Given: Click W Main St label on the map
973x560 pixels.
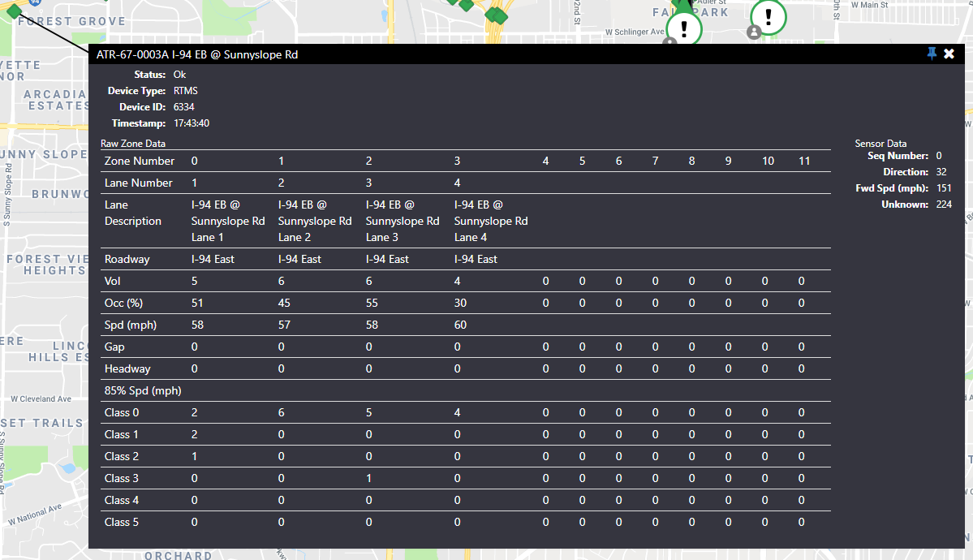Looking at the screenshot, I should click(x=869, y=5).
